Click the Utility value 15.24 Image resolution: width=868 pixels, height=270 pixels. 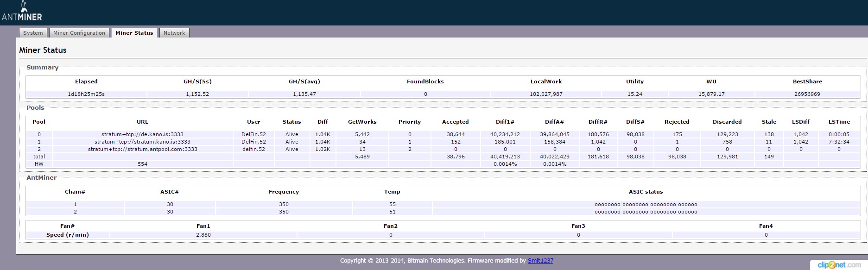(635, 94)
